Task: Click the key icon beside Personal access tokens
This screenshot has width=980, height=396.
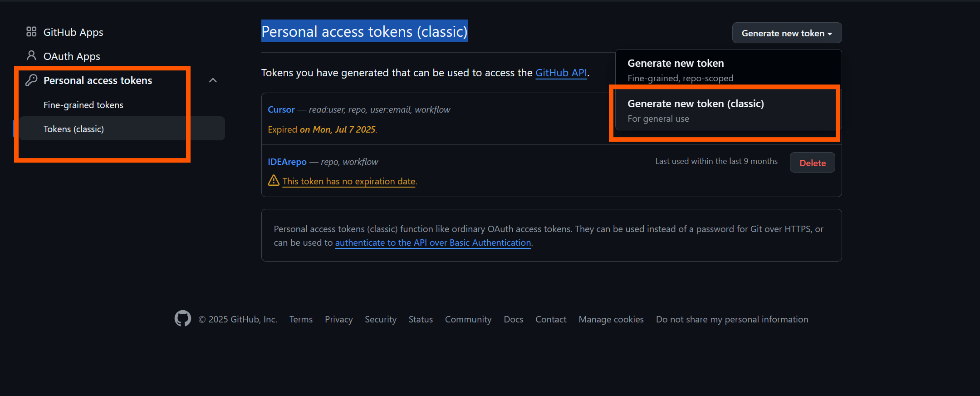Action: point(31,80)
